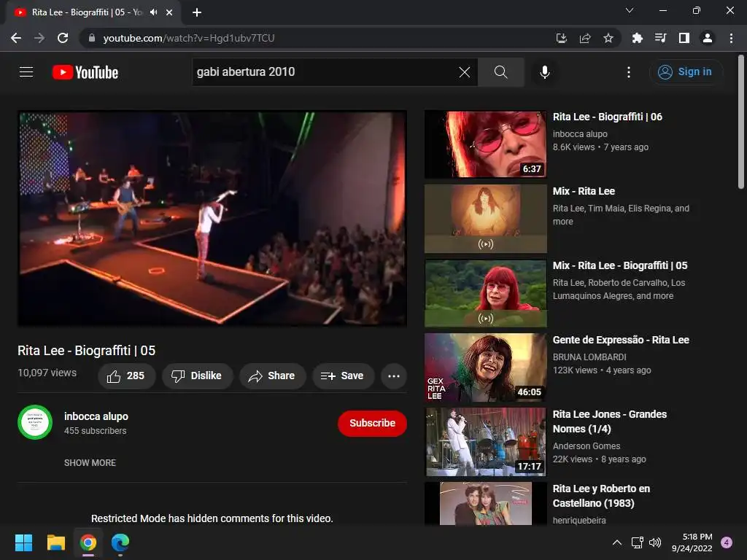The height and width of the screenshot is (560, 747).
Task: Open inbocca alupo channel avatar
Action: 35,422
